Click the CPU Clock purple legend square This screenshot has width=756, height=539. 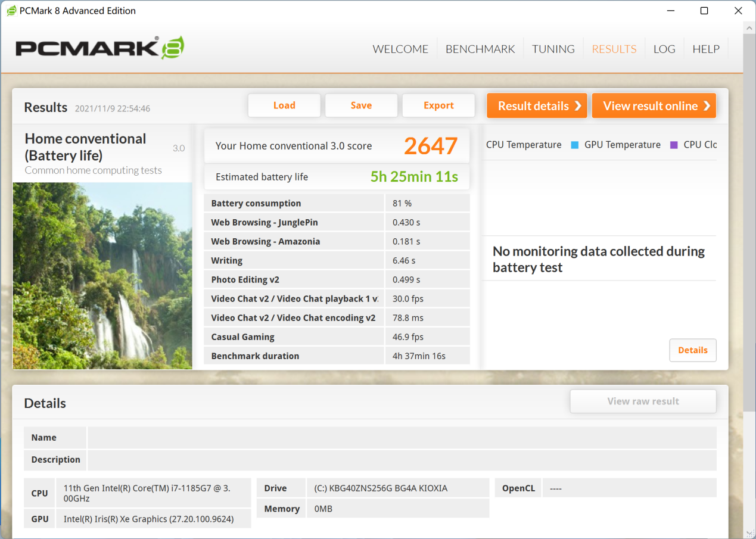pos(674,145)
